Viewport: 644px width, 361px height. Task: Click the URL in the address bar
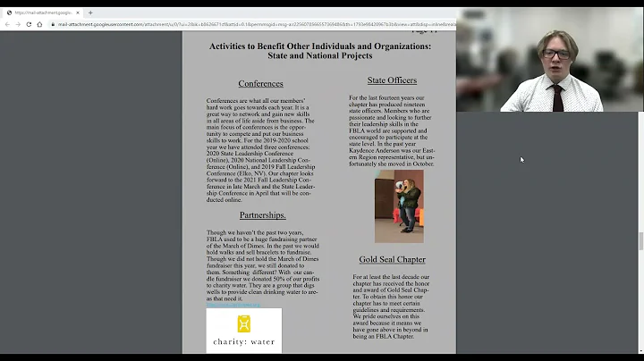point(257,25)
